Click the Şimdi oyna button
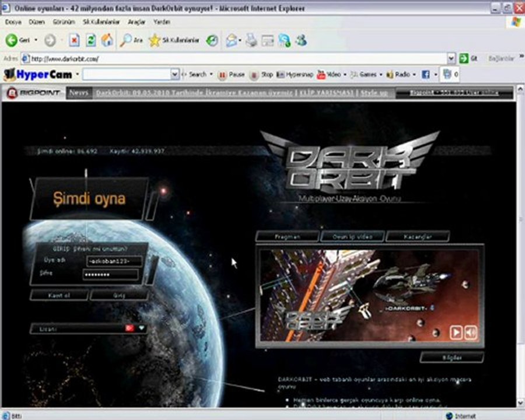The height and width of the screenshot is (420, 525). pyautogui.click(x=89, y=198)
